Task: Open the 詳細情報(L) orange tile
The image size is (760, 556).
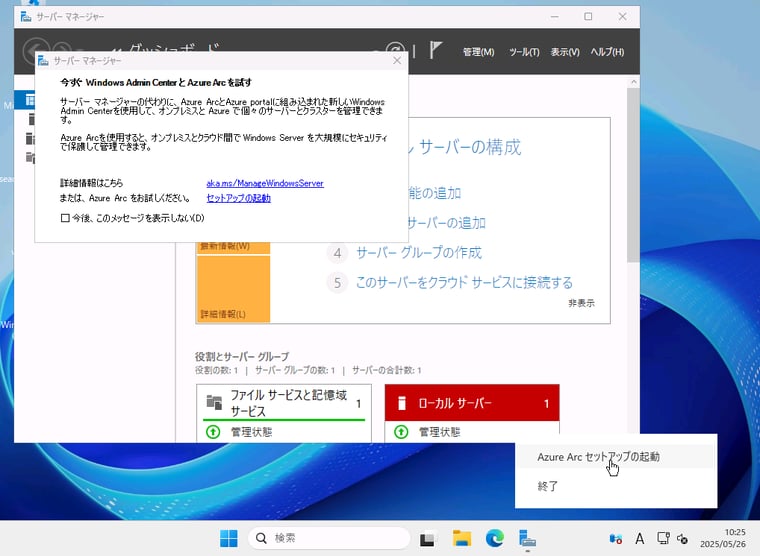Action: click(233, 288)
